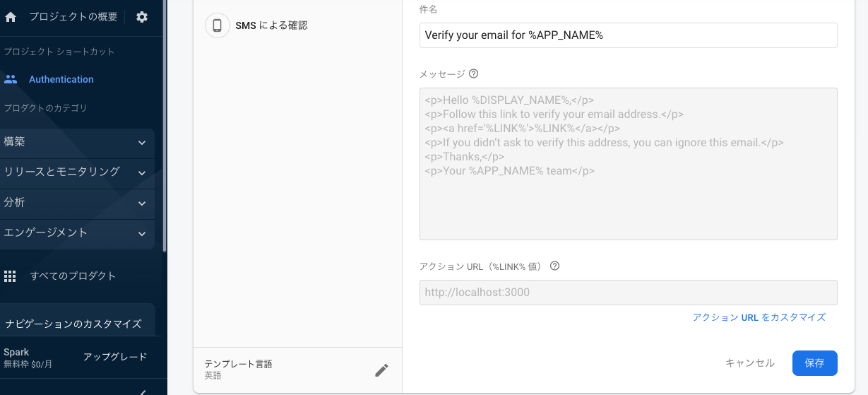The width and height of the screenshot is (868, 395).
Task: Open プロジェクトの概要 page
Action: (73, 17)
